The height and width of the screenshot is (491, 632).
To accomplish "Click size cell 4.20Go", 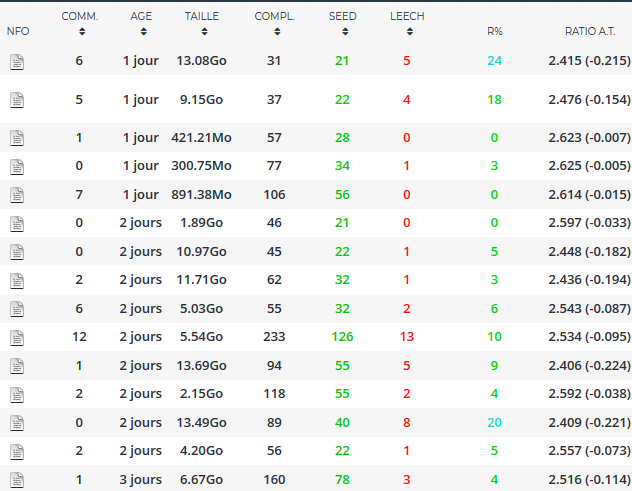I will 202,451.
